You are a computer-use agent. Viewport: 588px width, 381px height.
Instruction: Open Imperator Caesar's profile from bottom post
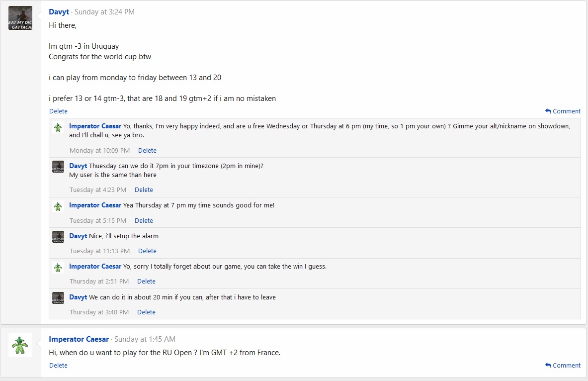(x=79, y=339)
